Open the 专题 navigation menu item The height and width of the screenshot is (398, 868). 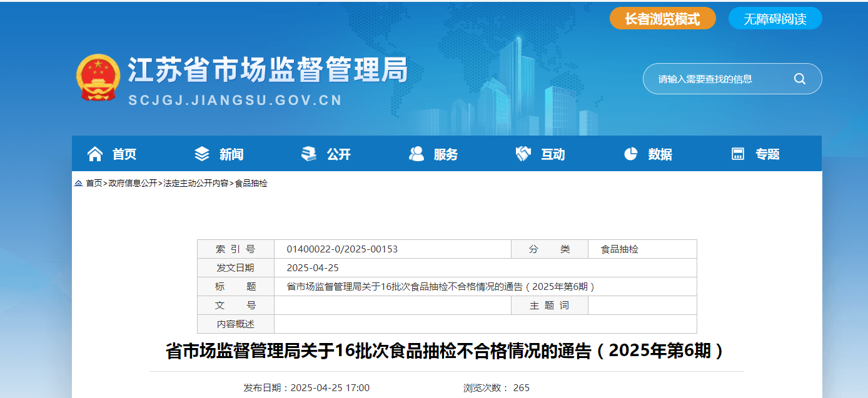(768, 154)
